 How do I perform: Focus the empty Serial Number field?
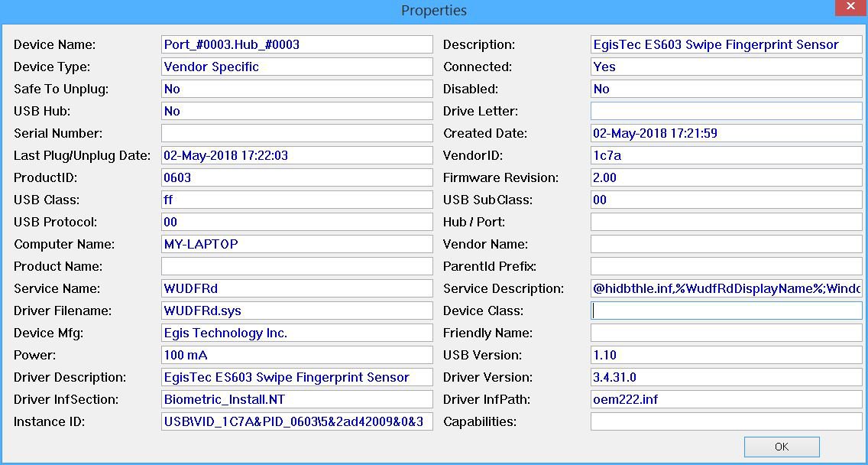coord(296,133)
